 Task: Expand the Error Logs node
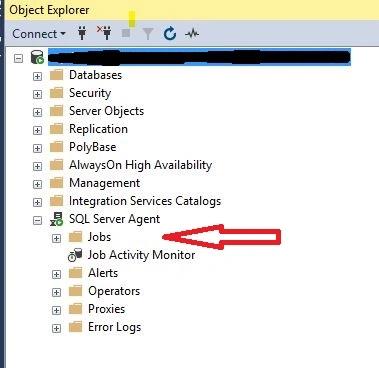click(x=56, y=328)
